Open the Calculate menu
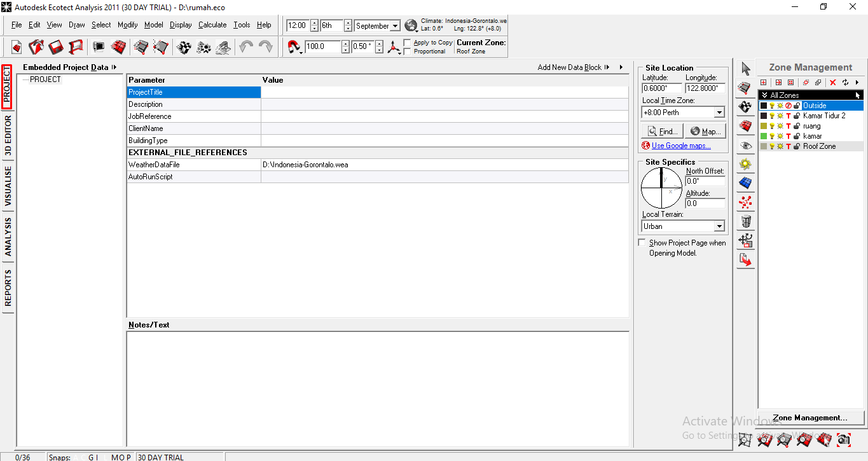This screenshot has height=461, width=868. click(212, 25)
